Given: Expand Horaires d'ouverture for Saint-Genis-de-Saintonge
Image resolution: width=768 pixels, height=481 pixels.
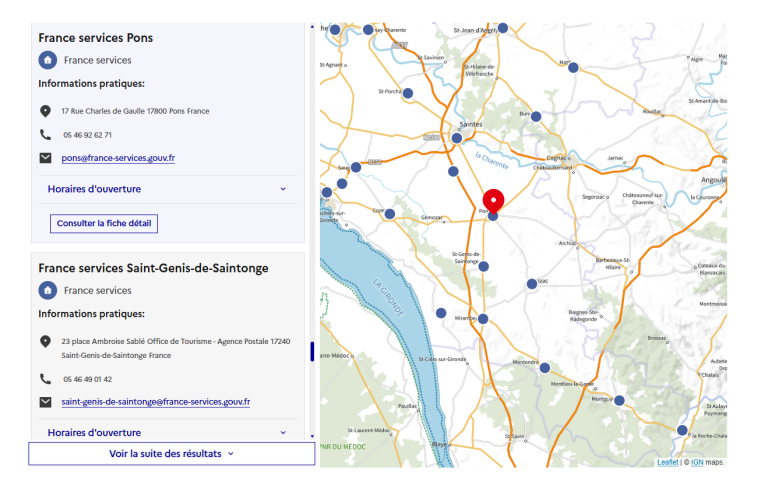Looking at the screenshot, I should pos(167,432).
